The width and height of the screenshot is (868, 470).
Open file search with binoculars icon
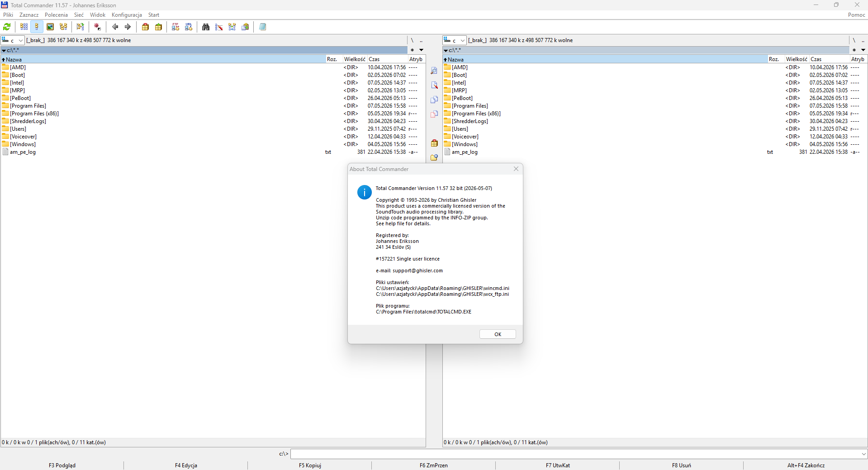click(x=206, y=27)
